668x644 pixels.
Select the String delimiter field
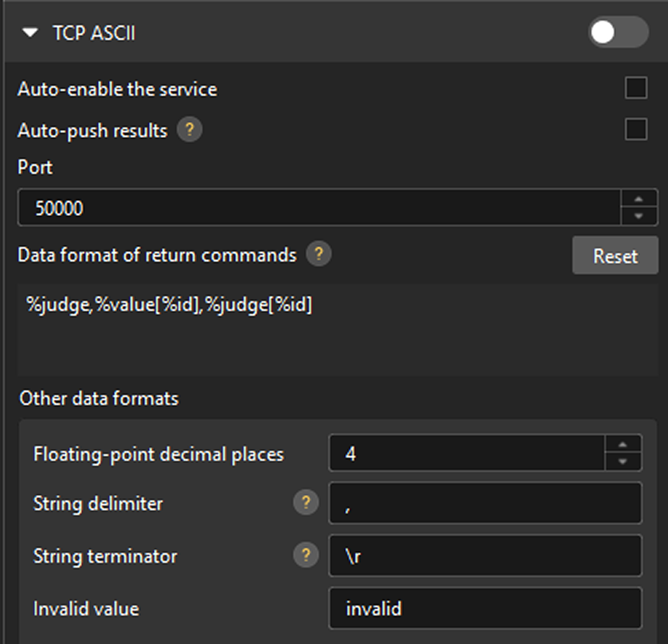click(484, 504)
